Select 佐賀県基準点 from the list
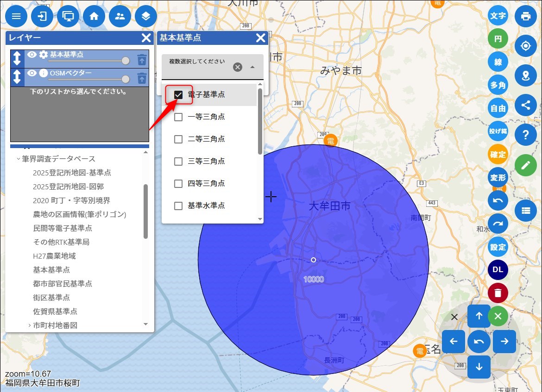Image resolution: width=542 pixels, height=392 pixels. [x=55, y=311]
